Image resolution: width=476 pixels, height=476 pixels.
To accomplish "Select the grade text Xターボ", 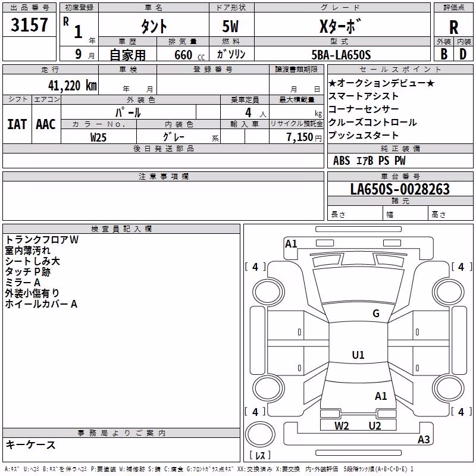I will 340,26.
